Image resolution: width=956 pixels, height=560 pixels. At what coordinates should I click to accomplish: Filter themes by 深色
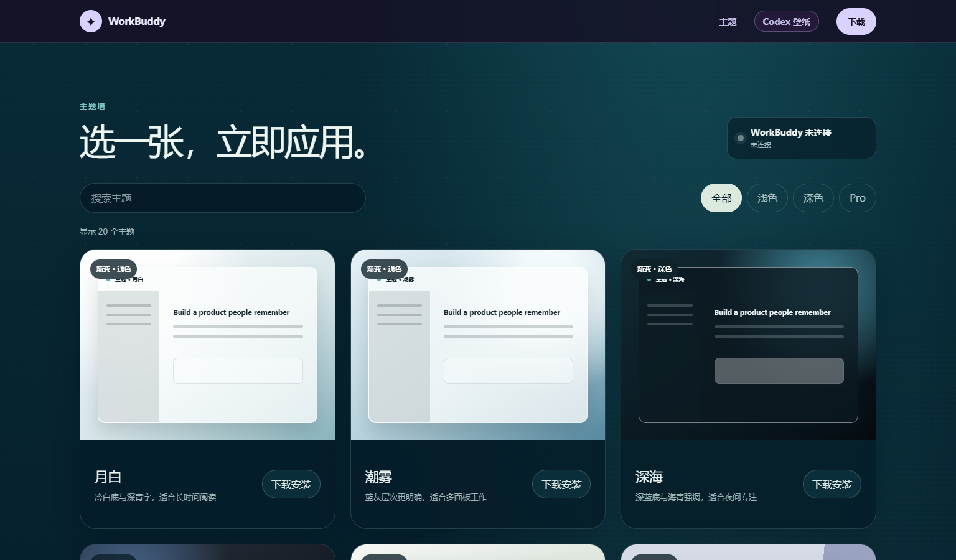click(x=813, y=198)
